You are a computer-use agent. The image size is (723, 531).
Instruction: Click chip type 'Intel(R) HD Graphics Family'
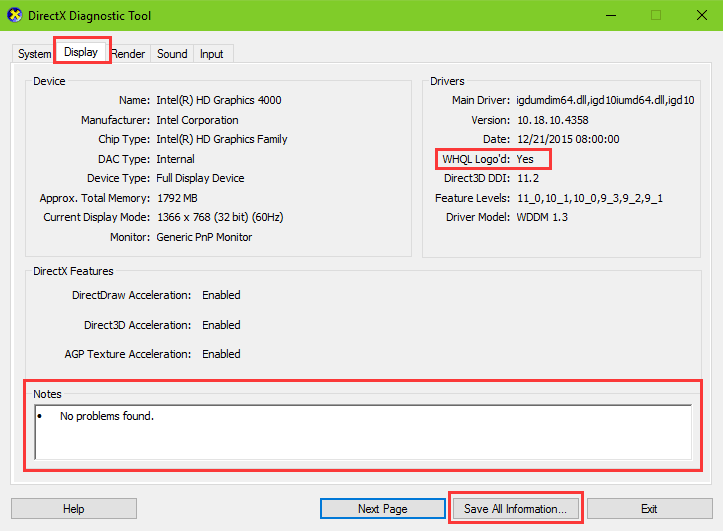[222, 139]
